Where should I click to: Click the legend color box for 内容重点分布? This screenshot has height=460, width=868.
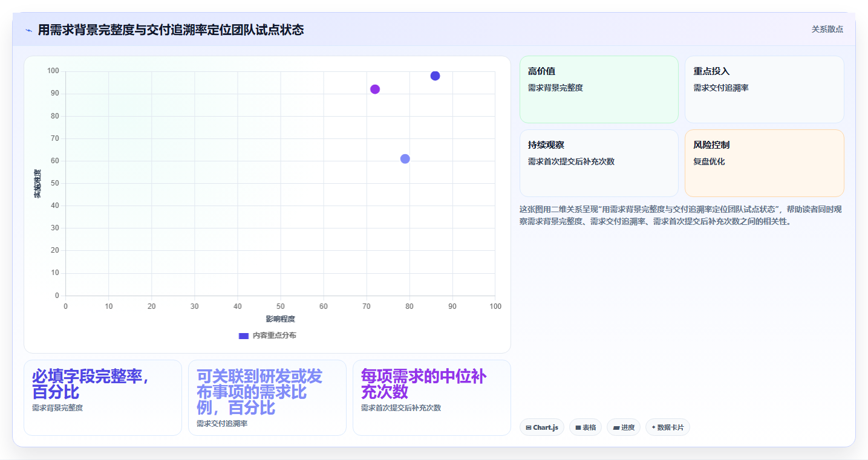tap(244, 335)
